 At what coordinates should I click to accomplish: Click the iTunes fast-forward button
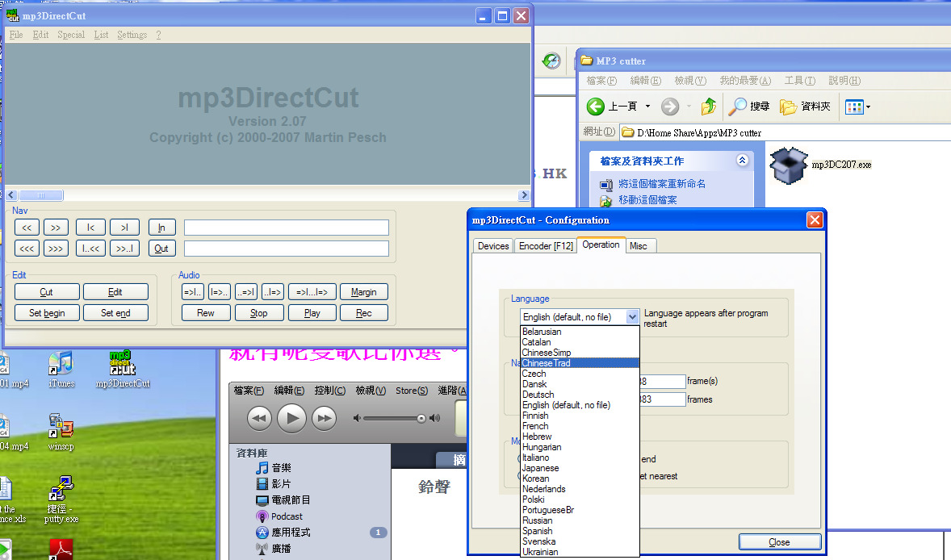[324, 418]
